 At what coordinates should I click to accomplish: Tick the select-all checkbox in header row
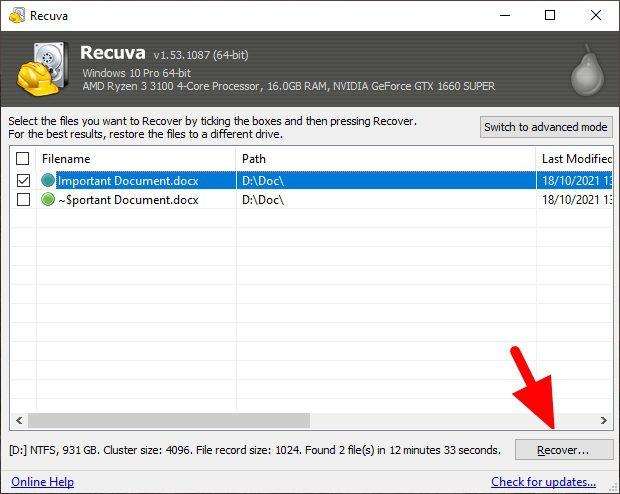[23, 159]
